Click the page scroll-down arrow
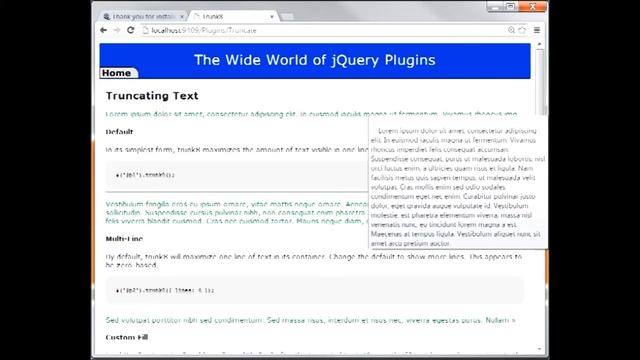Image resolution: width=640 pixels, height=360 pixels. point(540,349)
